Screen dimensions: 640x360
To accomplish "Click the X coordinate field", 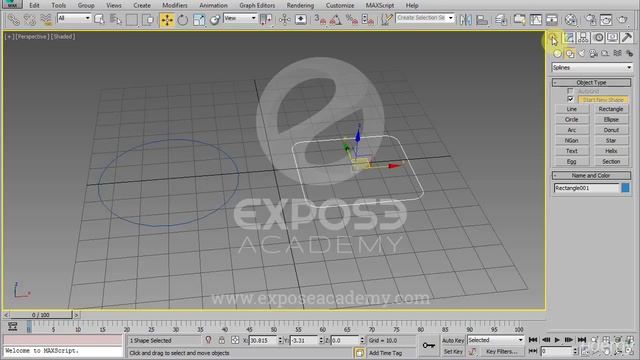I will click(x=263, y=340).
